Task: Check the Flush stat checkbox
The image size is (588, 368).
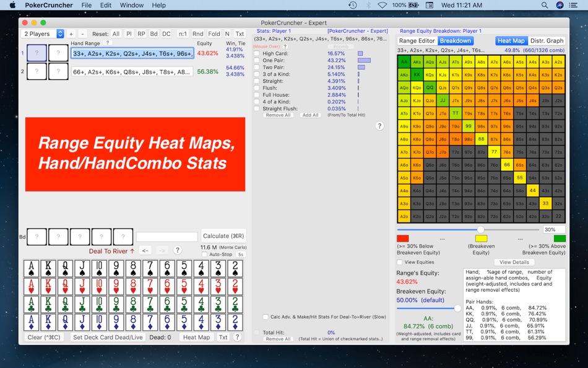Action: tap(256, 88)
